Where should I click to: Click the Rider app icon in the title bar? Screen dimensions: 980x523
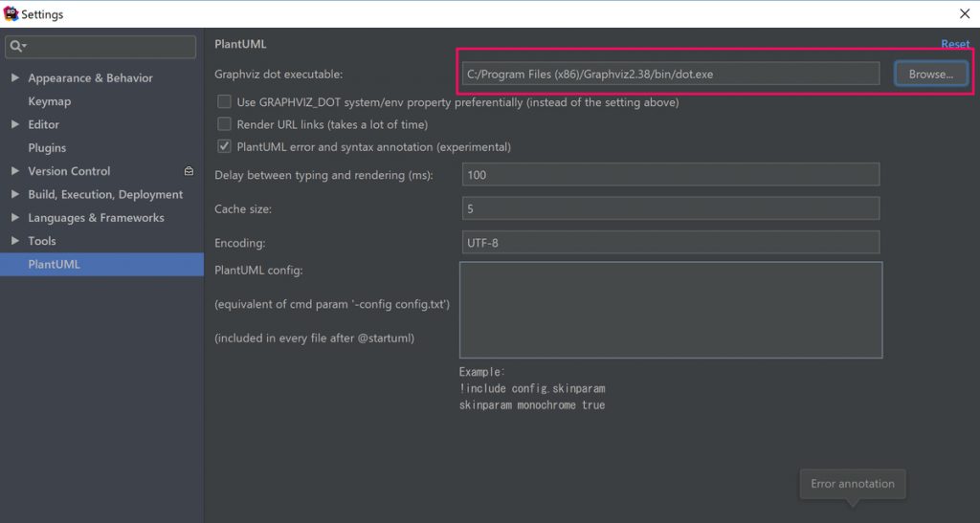11,13
